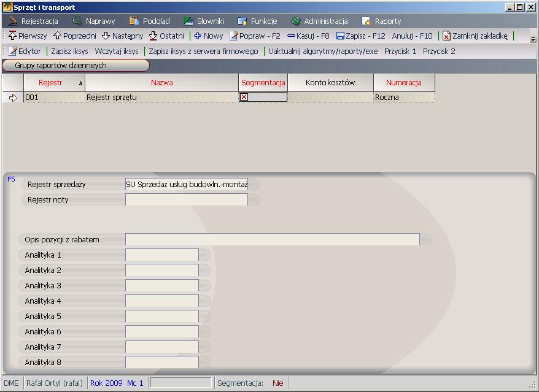Click the Rejestr sprzętu name cell
The width and height of the screenshot is (539, 392).
tap(162, 98)
